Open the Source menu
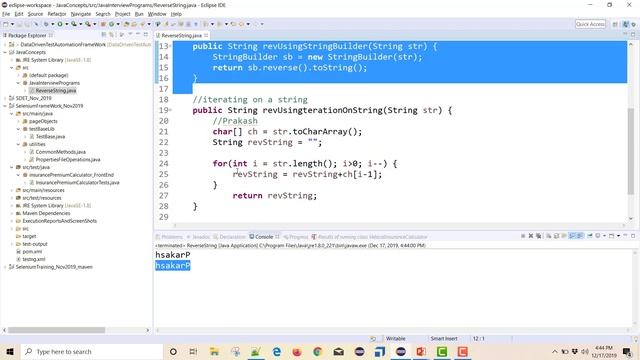Viewport: 640px width, 360px height. (35, 14)
